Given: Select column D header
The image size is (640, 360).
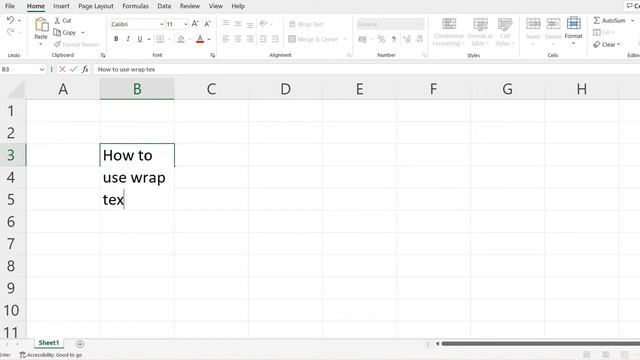Looking at the screenshot, I should [x=285, y=89].
